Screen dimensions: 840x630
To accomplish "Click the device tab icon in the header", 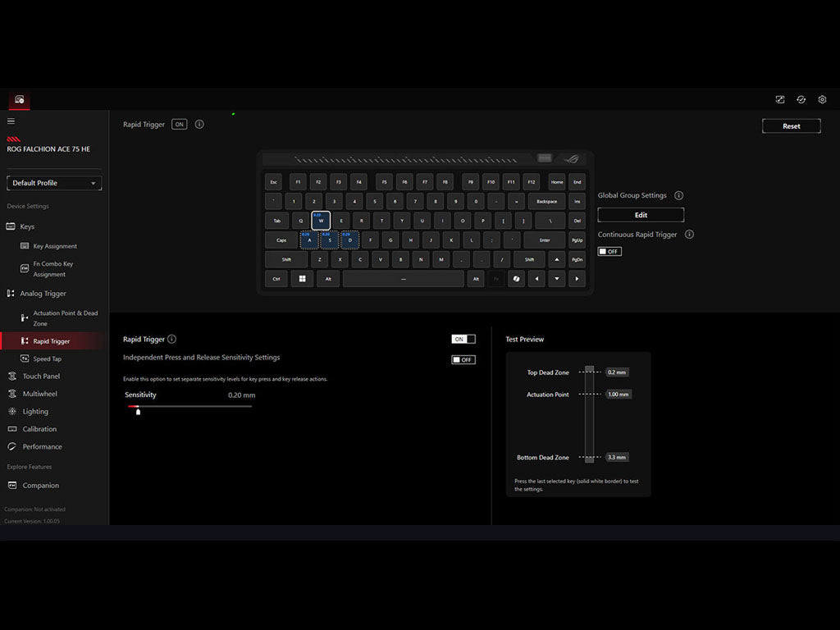I will pyautogui.click(x=20, y=99).
